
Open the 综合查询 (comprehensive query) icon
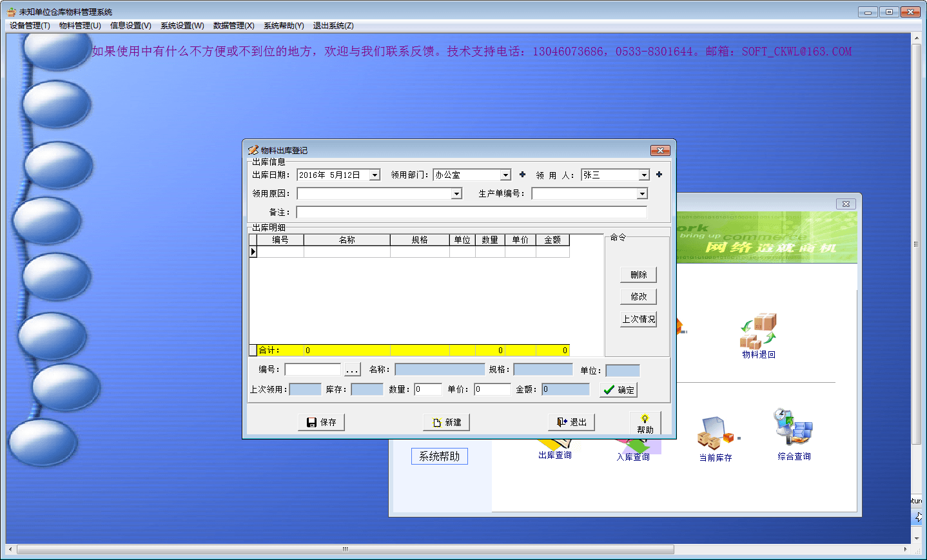point(794,429)
